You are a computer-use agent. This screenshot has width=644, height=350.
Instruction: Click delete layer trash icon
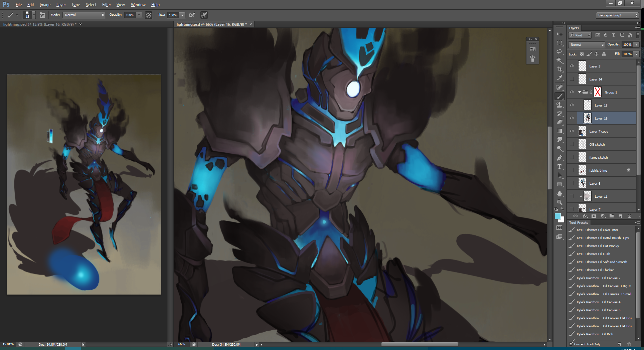coord(629,216)
